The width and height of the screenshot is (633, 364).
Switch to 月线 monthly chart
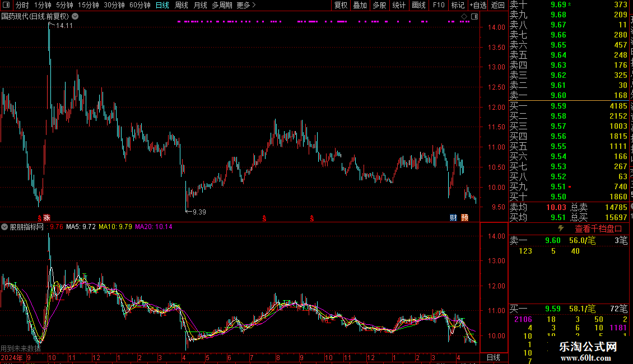(x=200, y=5)
